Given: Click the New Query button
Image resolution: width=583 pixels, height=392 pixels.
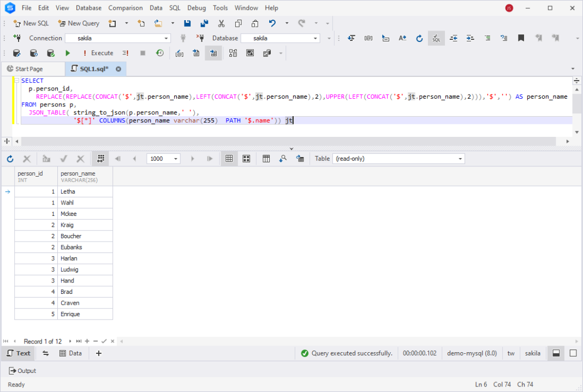Looking at the screenshot, I should tap(79, 23).
